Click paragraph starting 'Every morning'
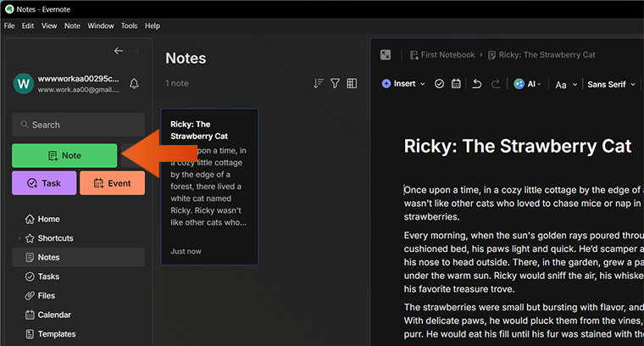The width and height of the screenshot is (644, 346). pos(524,262)
